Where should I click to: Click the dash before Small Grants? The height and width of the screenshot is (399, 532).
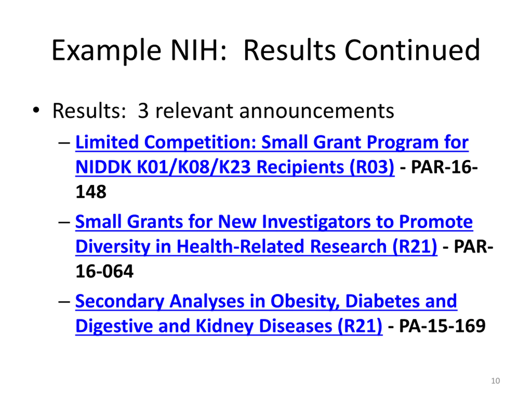64,222
